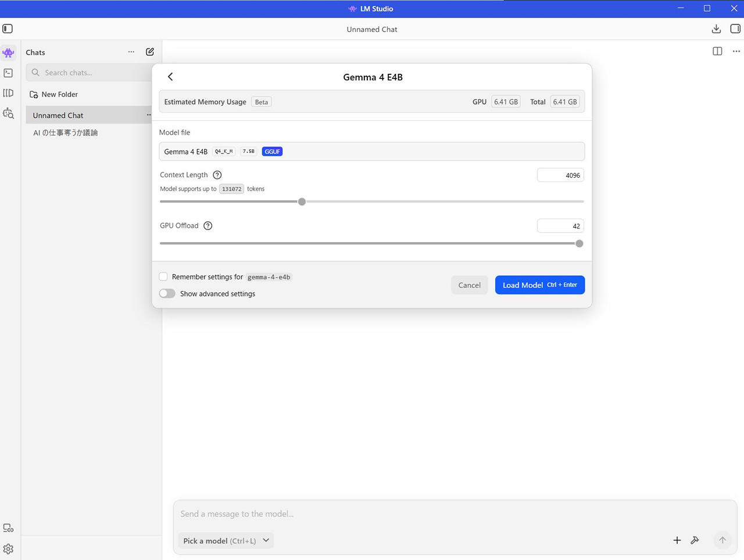Image resolution: width=744 pixels, height=560 pixels.
Task: Open the settings gear icon
Action: coord(8,549)
